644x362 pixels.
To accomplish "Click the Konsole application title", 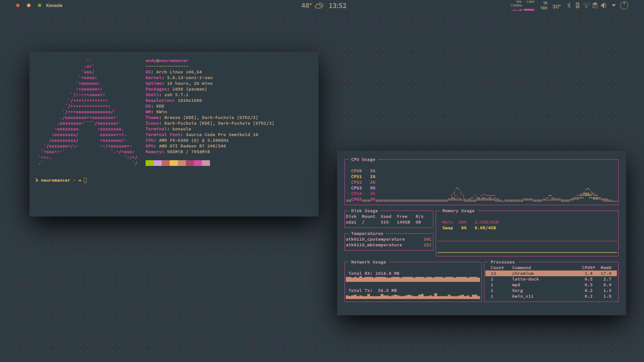I will (54, 5).
